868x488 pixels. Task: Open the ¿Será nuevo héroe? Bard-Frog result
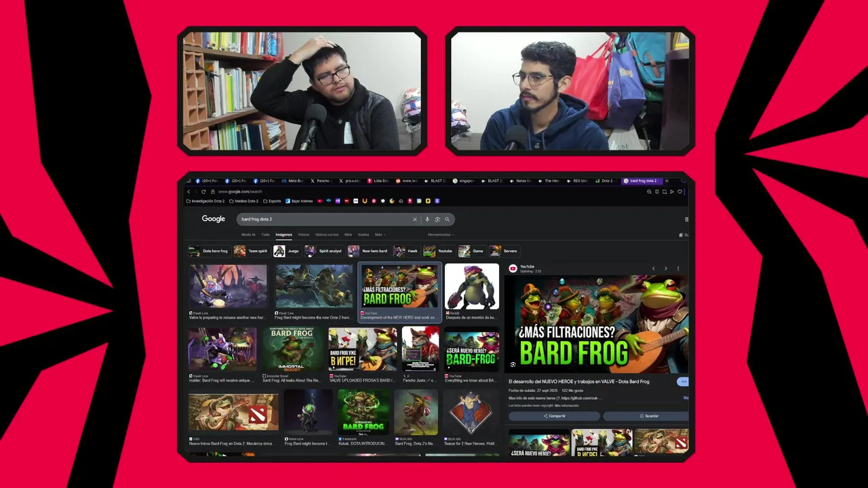tap(472, 354)
